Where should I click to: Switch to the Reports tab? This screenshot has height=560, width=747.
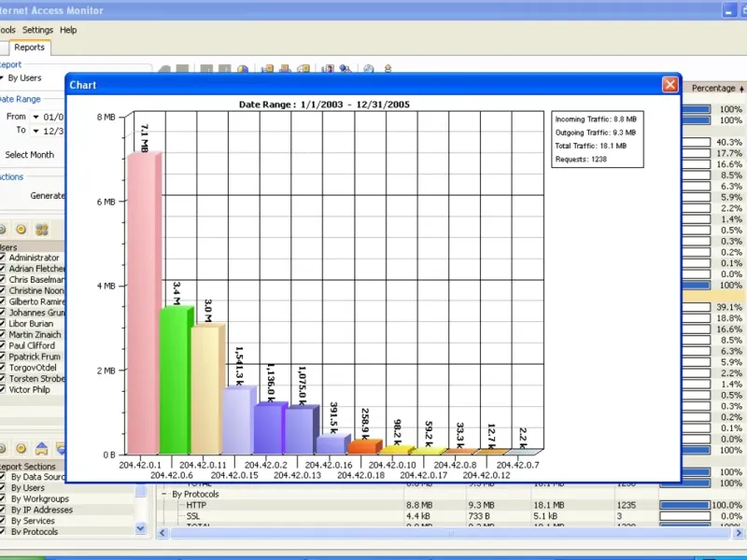tap(29, 48)
